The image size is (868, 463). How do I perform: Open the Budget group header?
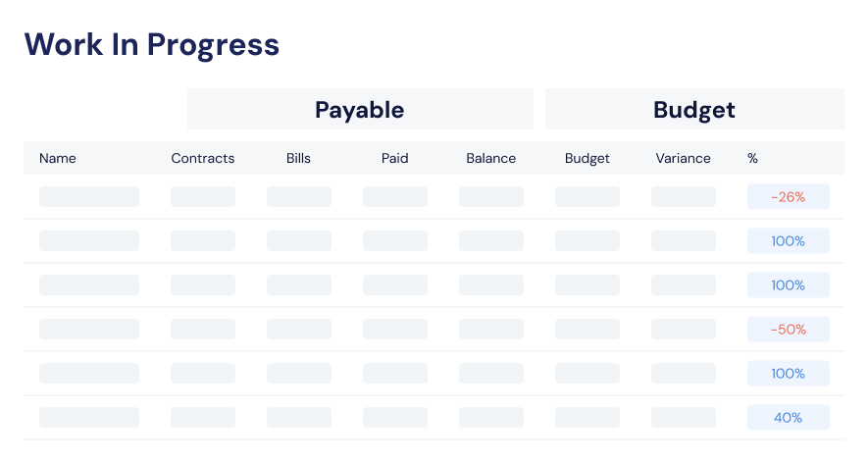click(694, 109)
